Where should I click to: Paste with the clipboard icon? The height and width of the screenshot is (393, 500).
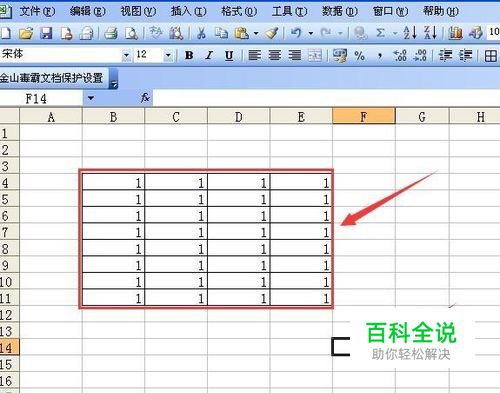tap(242, 33)
